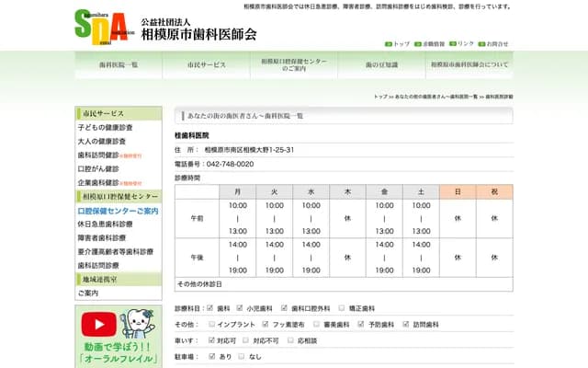The image size is (588, 368).
Task: Toggle the 審美歯科 checkbox
Action: point(316,324)
